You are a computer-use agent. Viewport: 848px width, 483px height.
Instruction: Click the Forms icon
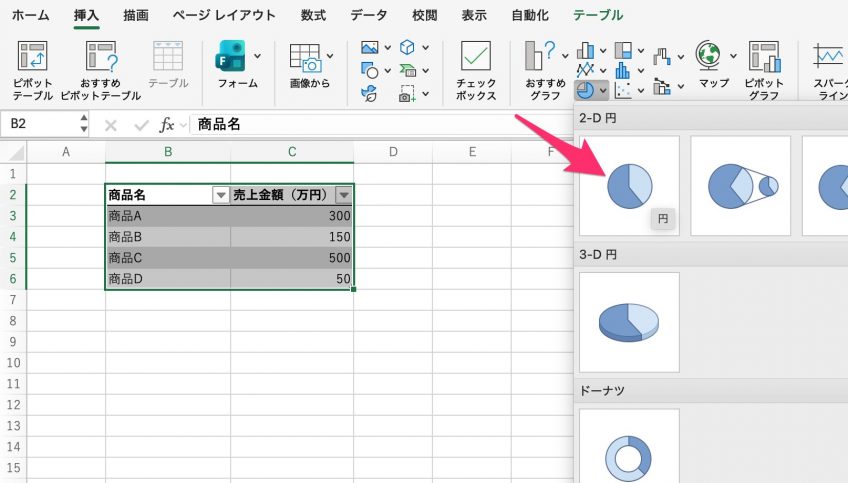pyautogui.click(x=232, y=58)
